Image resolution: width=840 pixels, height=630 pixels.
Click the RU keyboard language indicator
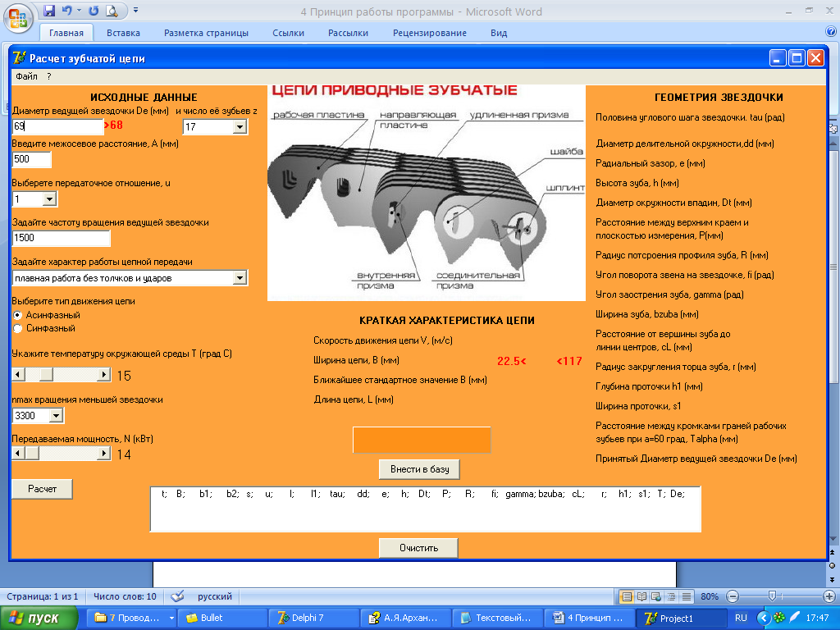pos(741,619)
